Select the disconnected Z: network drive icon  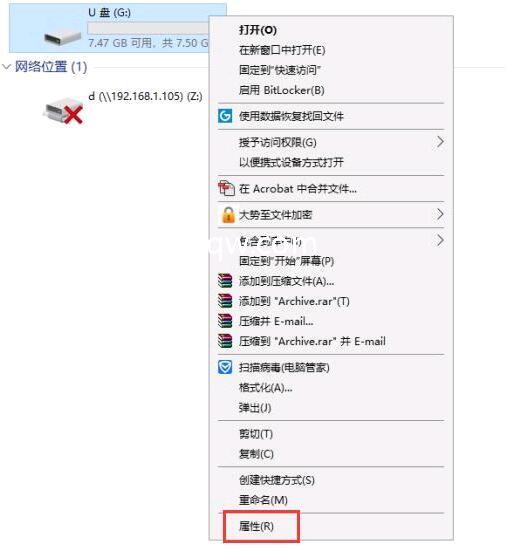(63, 112)
